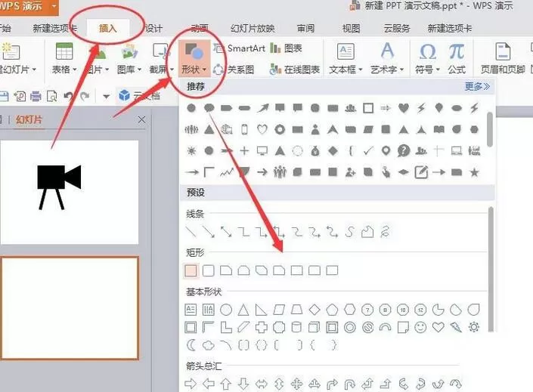Viewport: 533px width, 392px height.
Task: Choose the rounded rectangle in 矩形
Action: coord(209,270)
